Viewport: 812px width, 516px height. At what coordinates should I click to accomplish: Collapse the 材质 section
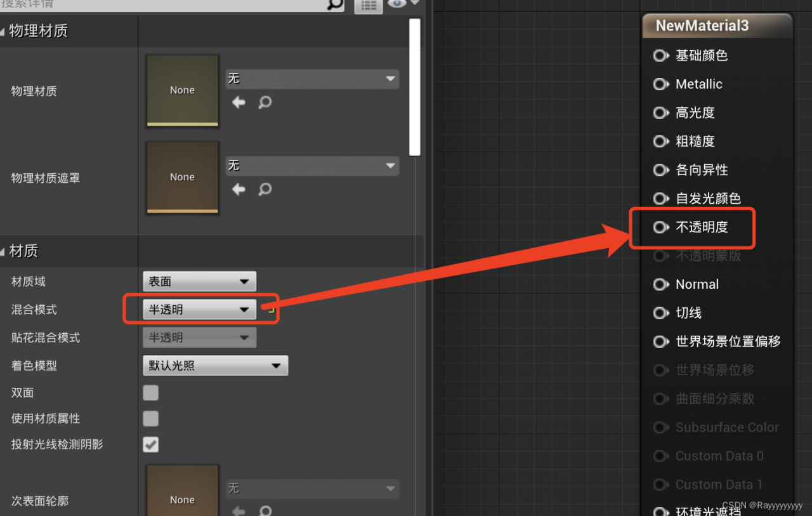tap(3, 251)
